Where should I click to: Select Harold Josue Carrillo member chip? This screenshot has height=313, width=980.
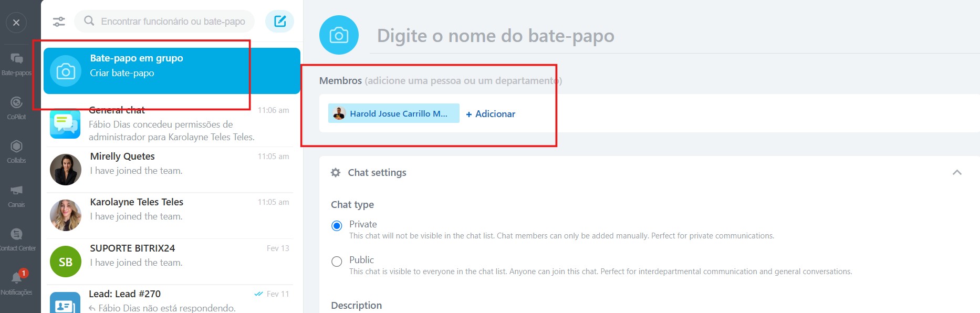click(393, 113)
